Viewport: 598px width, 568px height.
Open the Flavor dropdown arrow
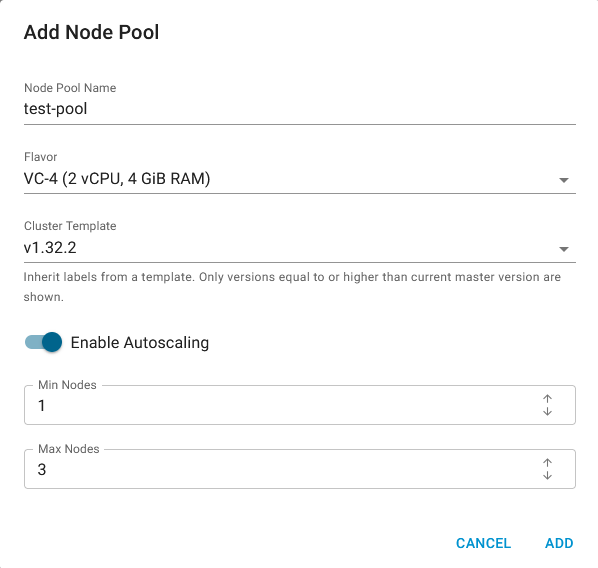coord(564,180)
